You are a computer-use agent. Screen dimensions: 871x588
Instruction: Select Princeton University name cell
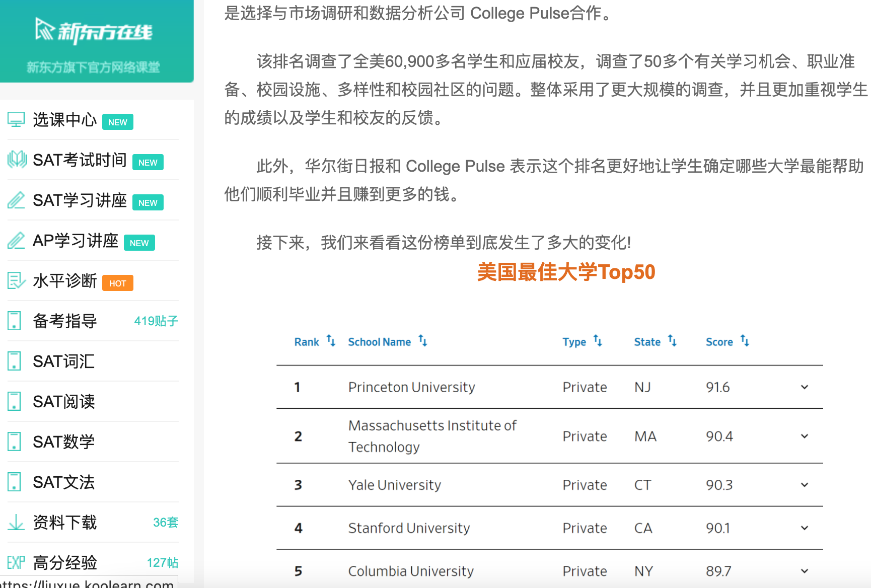coord(412,387)
